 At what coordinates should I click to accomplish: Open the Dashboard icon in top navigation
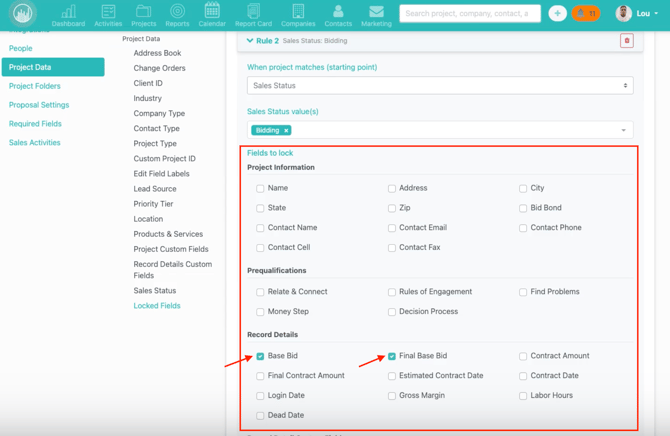[68, 14]
